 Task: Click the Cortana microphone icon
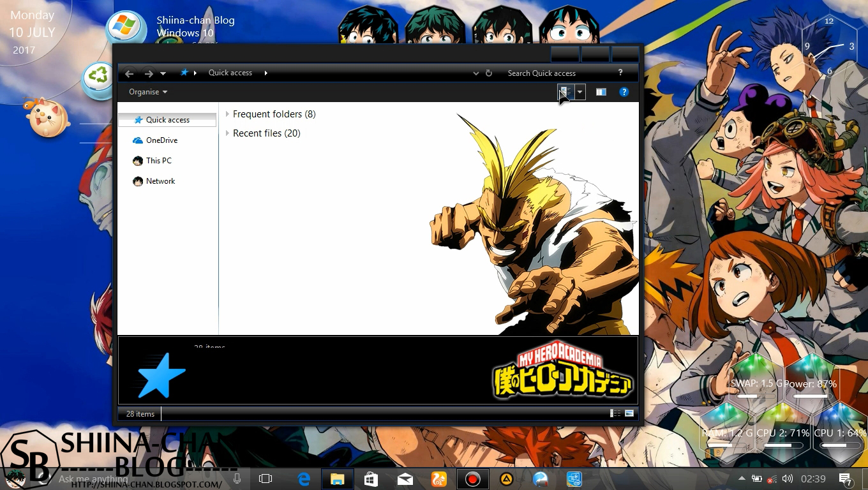tap(237, 479)
